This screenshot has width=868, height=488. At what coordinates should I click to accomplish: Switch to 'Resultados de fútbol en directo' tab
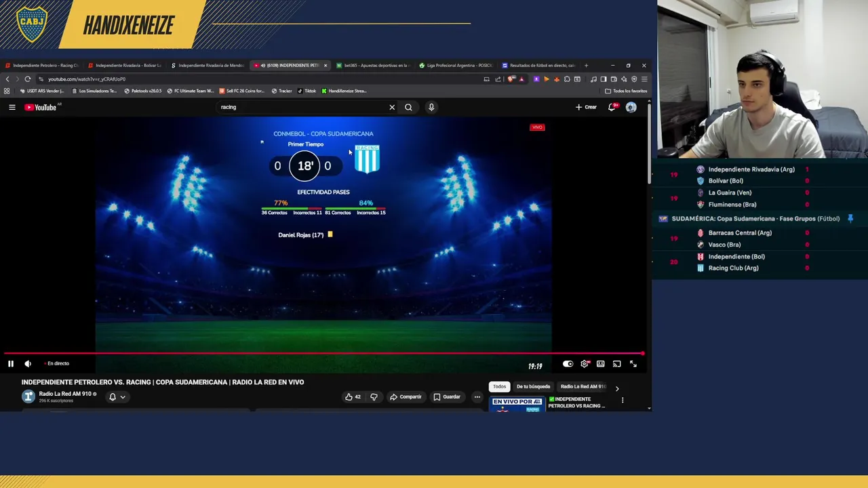coord(538,66)
